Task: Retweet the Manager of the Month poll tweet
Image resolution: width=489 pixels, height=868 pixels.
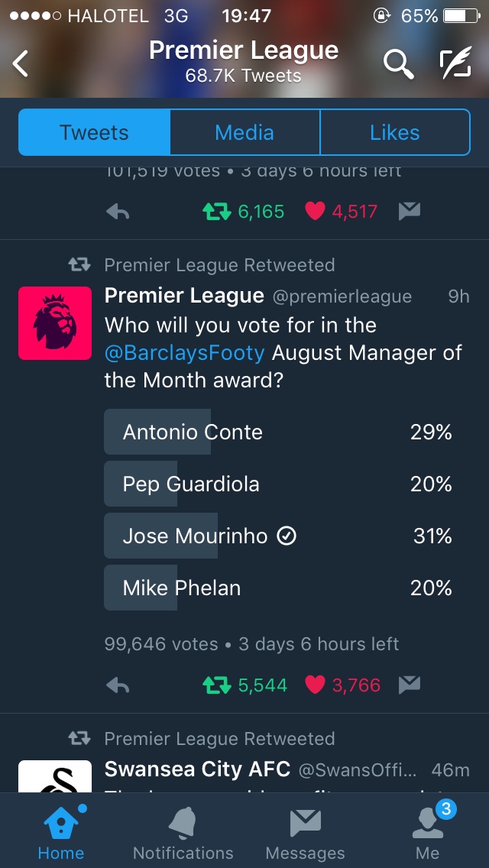Action: tap(217, 685)
